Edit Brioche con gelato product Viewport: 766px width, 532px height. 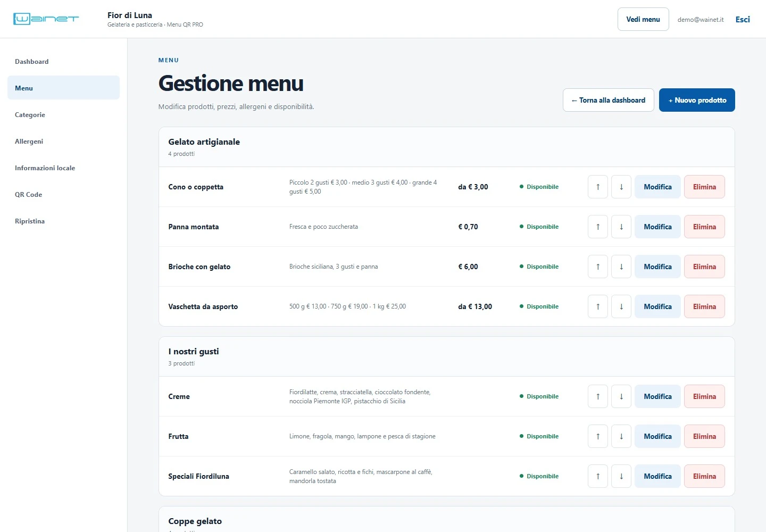[657, 267]
